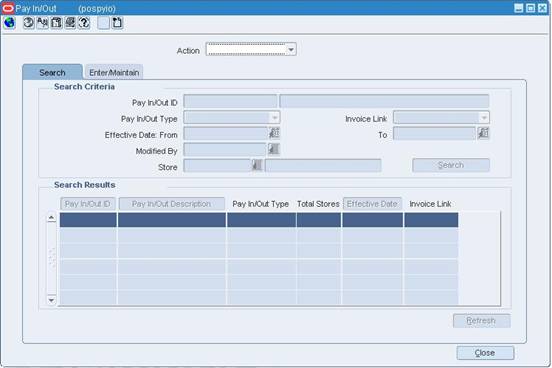
Task: Open calendar for Effective Date From
Action: (x=274, y=133)
